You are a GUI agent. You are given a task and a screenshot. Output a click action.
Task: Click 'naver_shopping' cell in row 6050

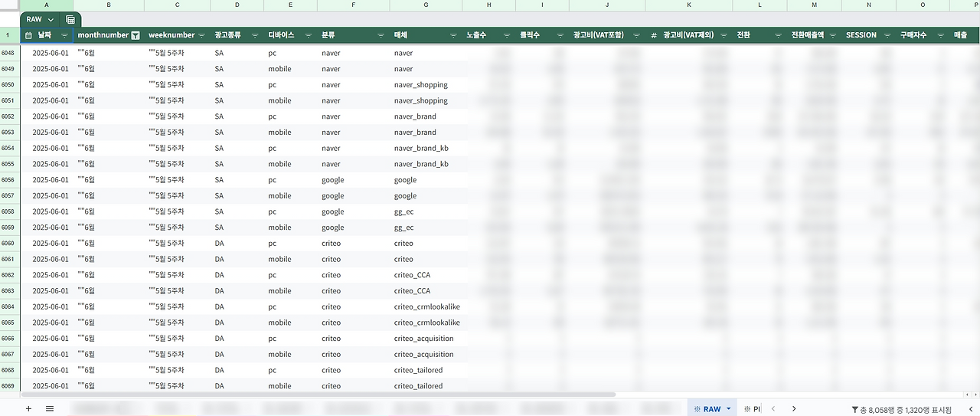click(x=426, y=85)
